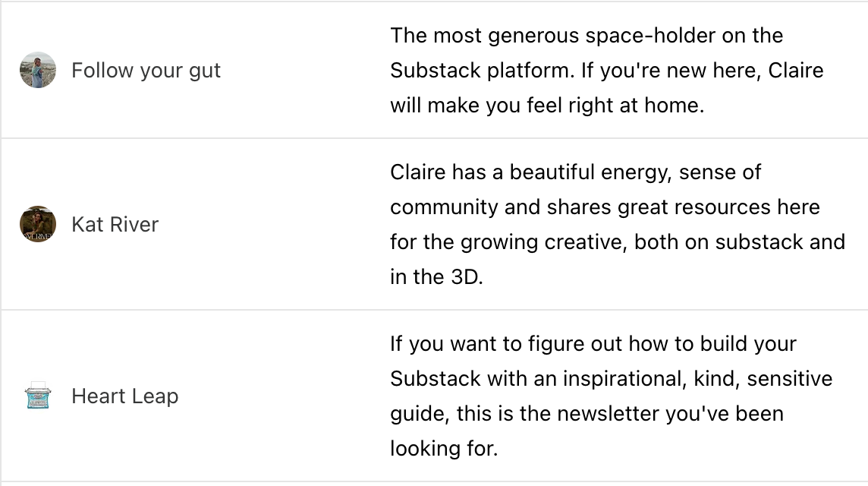Click the Heart Leap typewriter icon
The height and width of the screenshot is (486, 868).
38,396
